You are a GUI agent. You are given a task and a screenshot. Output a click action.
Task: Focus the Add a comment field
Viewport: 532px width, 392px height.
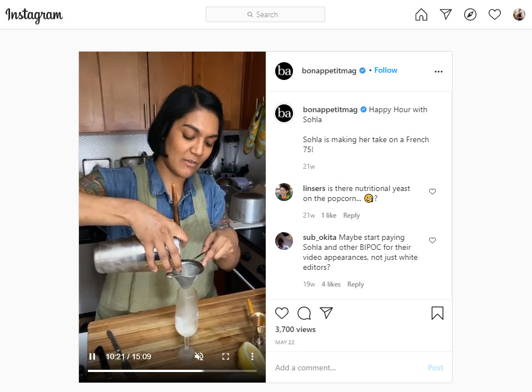(350, 368)
